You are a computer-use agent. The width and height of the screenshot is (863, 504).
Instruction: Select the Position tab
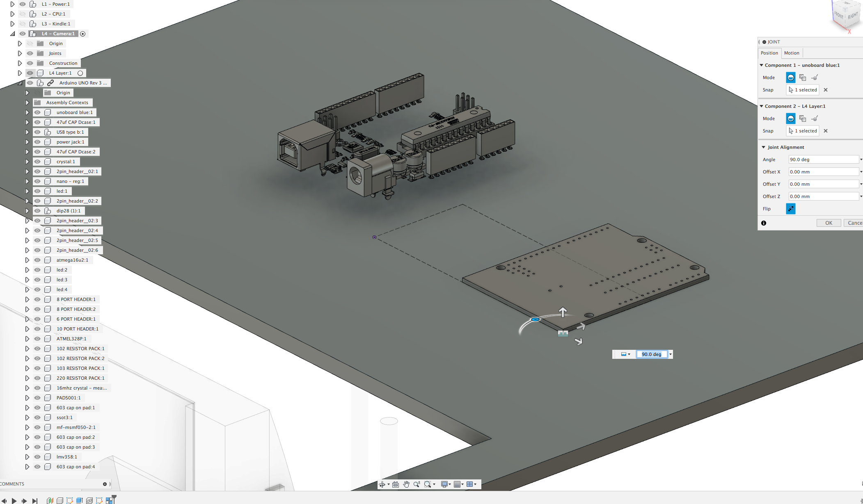(x=769, y=53)
